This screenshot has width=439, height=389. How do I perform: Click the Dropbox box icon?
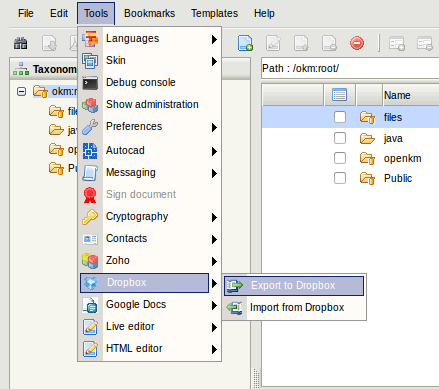(x=91, y=283)
